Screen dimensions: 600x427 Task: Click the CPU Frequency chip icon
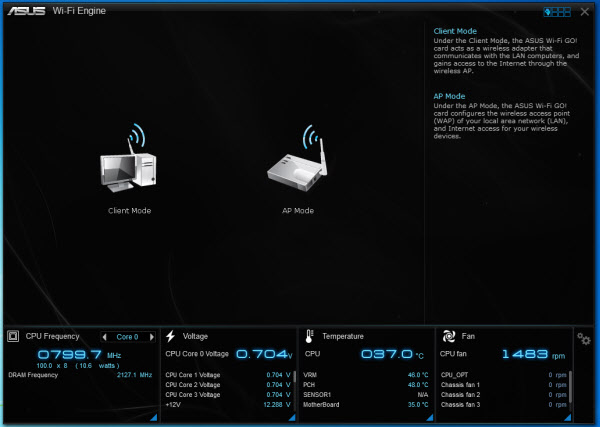click(x=13, y=336)
